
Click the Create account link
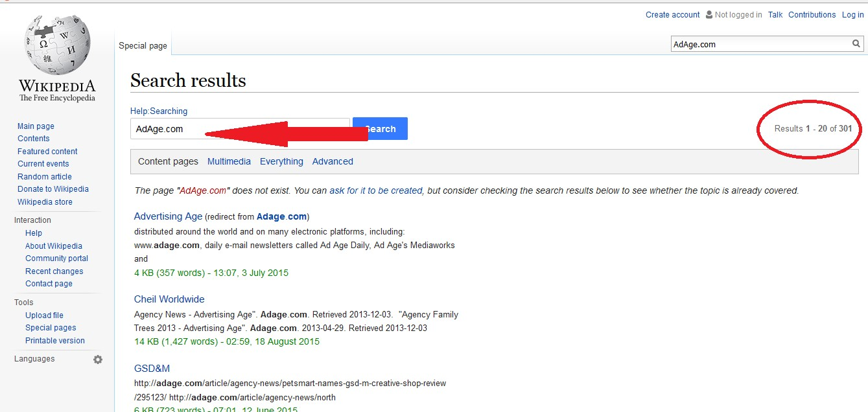(x=673, y=15)
